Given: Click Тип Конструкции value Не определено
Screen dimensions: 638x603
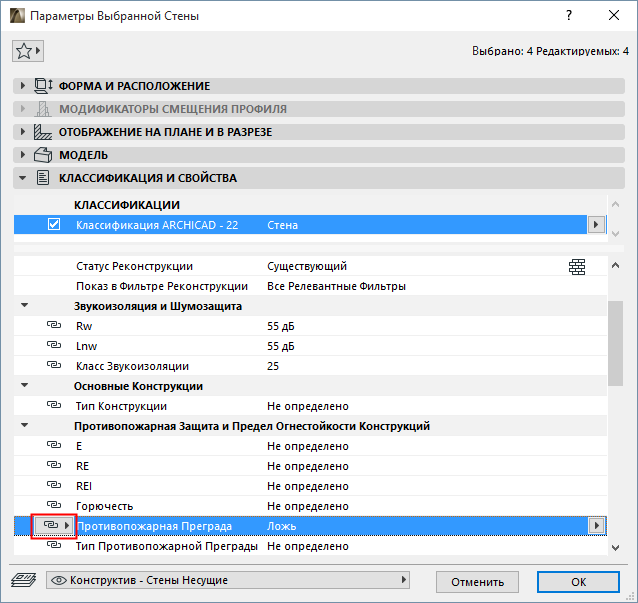Looking at the screenshot, I should click(308, 406).
